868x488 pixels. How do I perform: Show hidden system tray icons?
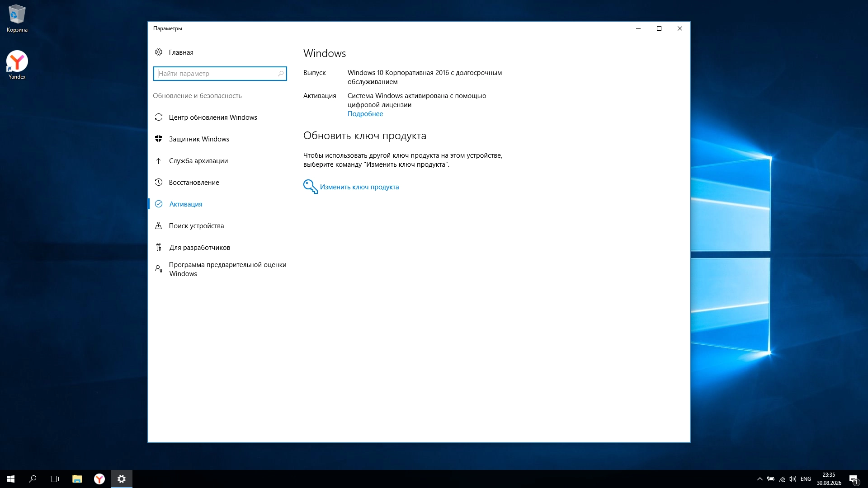point(760,479)
